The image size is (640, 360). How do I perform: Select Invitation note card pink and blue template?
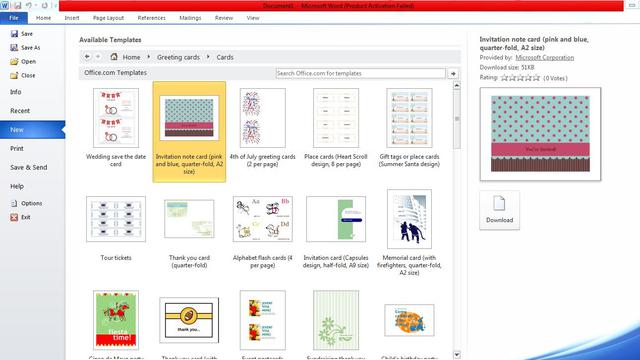(x=189, y=132)
